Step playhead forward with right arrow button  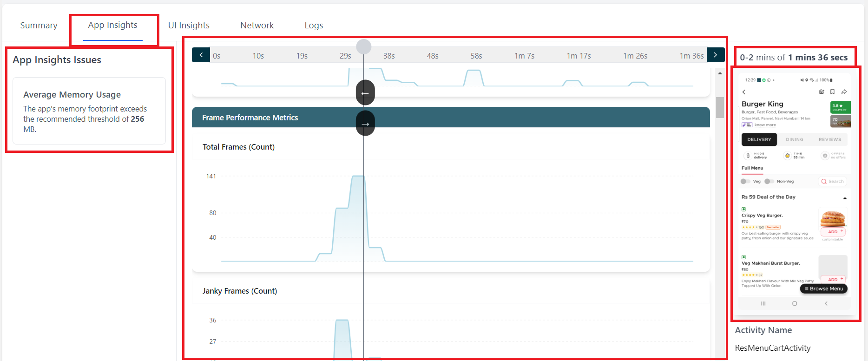pos(365,124)
